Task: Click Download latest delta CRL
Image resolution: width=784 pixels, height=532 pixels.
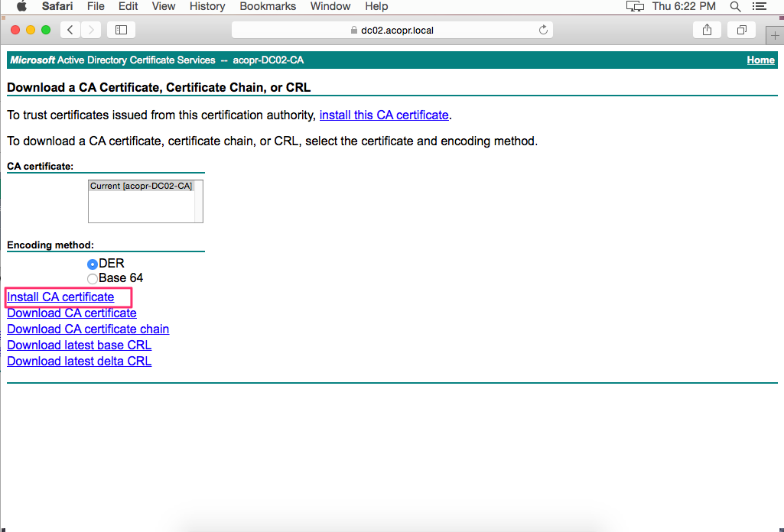Action: [79, 361]
